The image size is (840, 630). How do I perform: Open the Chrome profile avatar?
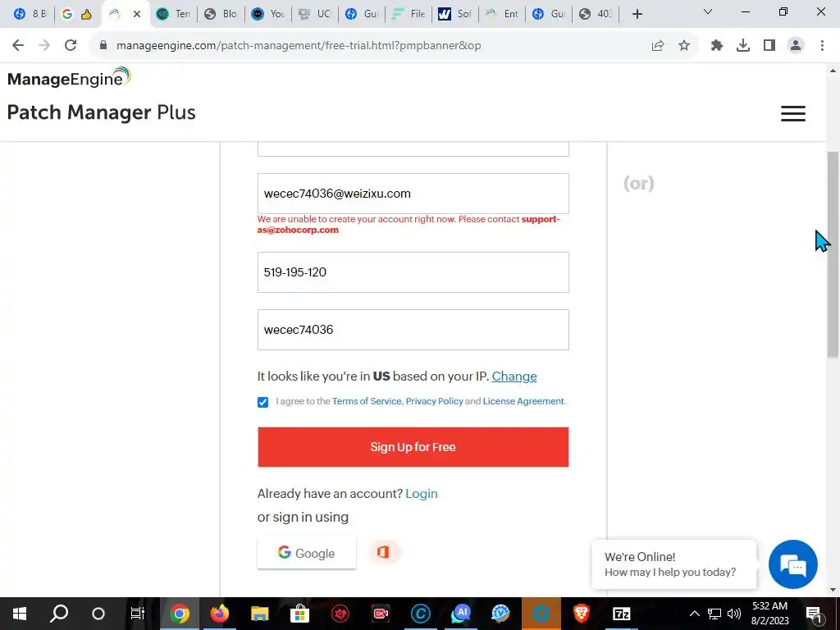tap(796, 46)
